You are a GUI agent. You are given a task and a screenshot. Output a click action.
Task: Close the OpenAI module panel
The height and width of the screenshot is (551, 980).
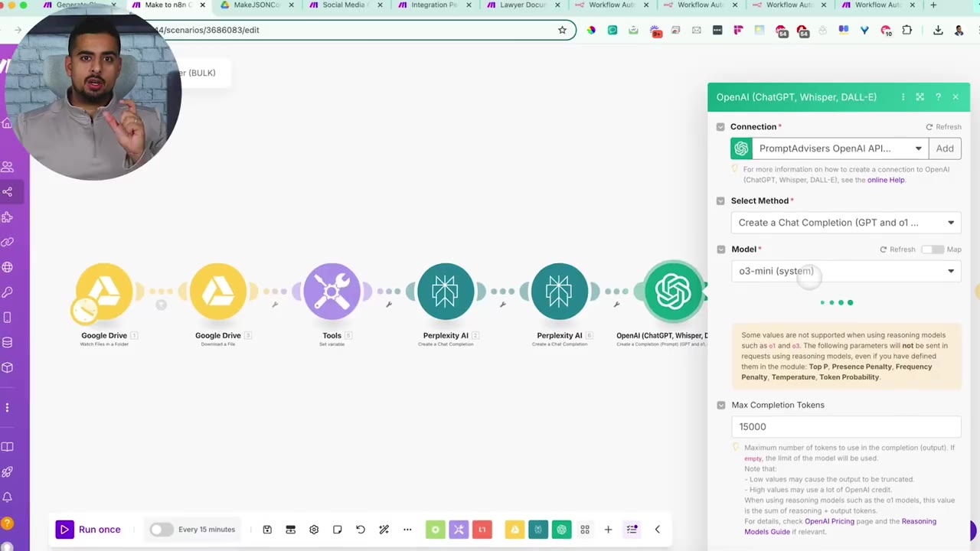955,97
